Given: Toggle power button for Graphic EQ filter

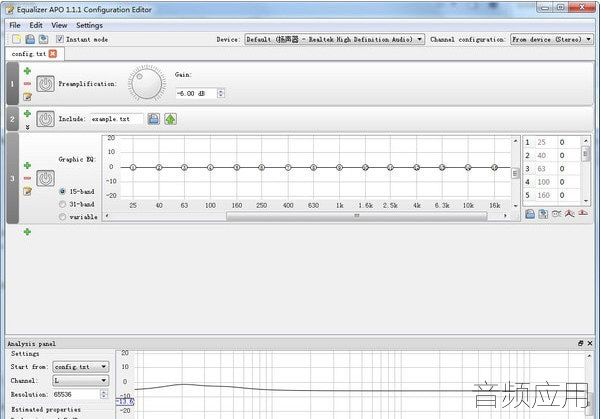Looking at the screenshot, I should tap(46, 178).
